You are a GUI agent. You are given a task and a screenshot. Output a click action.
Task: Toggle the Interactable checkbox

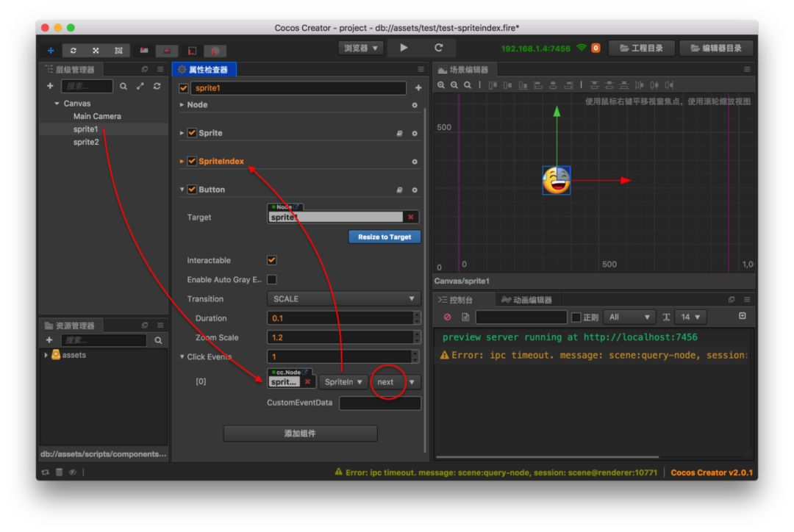pos(272,260)
